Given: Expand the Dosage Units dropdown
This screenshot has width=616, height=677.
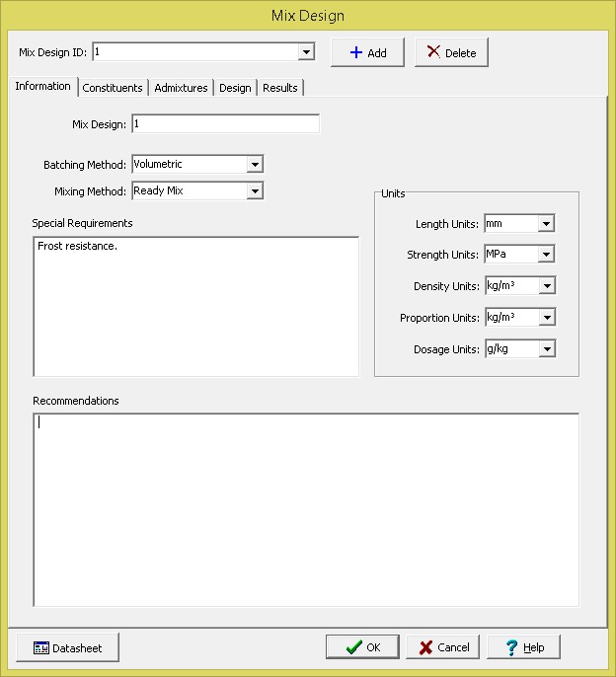Looking at the screenshot, I should [x=546, y=349].
